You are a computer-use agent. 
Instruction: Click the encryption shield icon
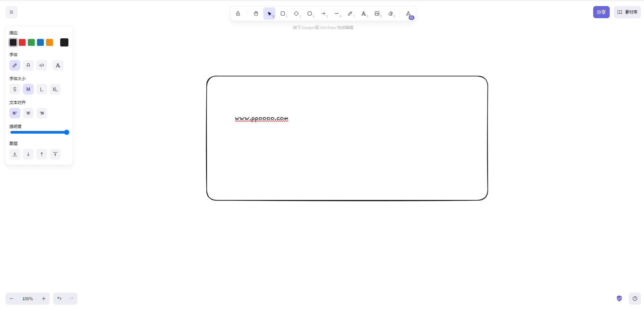point(619,298)
